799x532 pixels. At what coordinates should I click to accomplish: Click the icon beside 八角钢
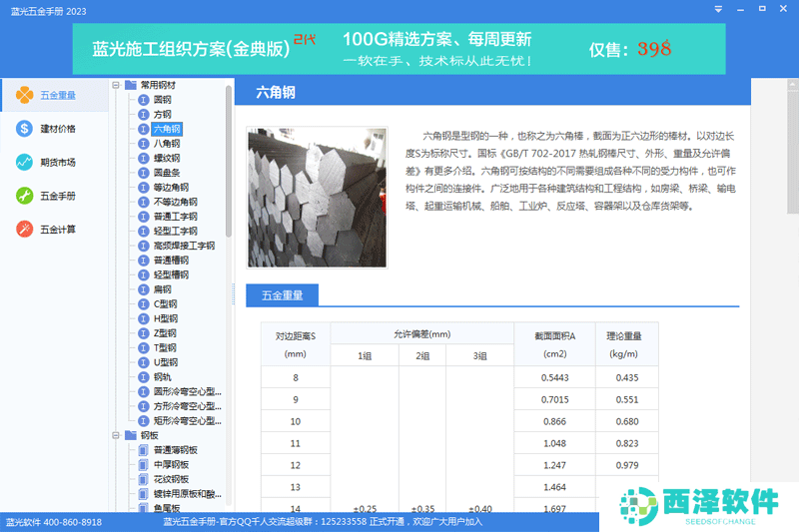point(144,144)
